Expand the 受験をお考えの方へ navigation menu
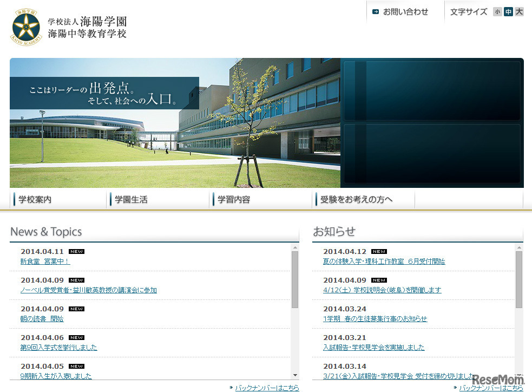Viewport: 532px width, 392px height. pyautogui.click(x=355, y=198)
